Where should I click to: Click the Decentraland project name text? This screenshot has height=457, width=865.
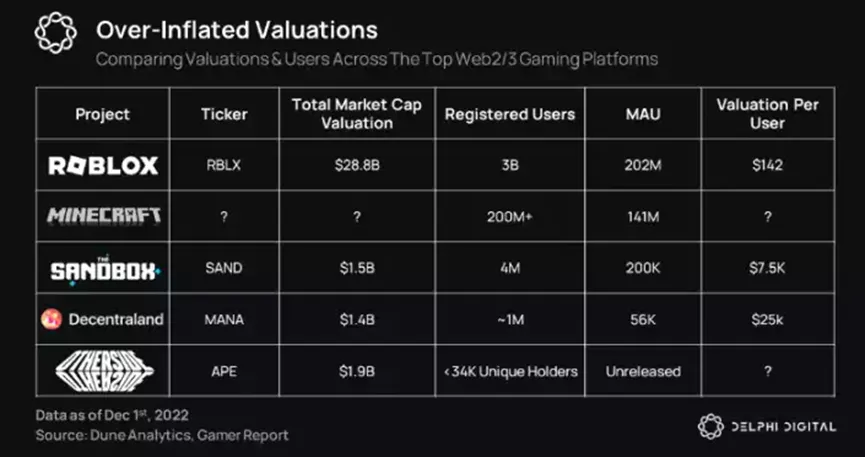tap(116, 320)
